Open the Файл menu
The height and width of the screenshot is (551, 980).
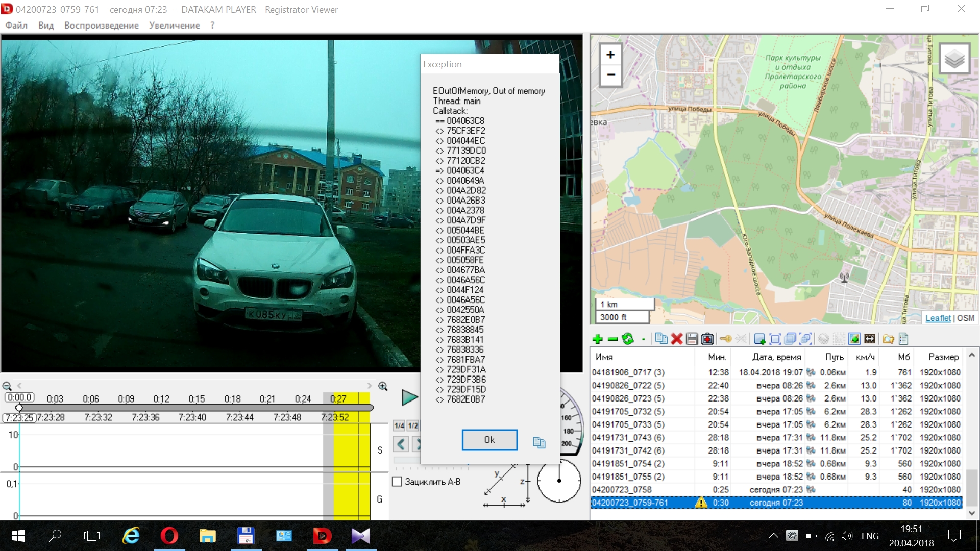point(16,26)
